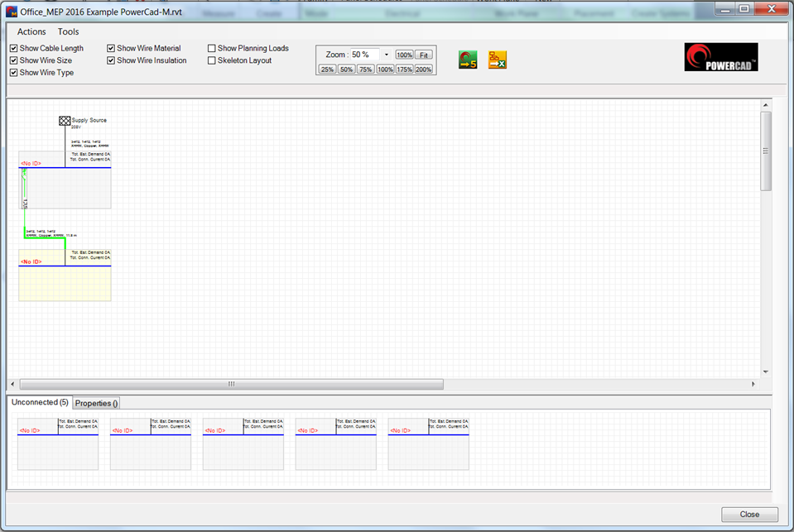Export the single line diagram to Excel
Screen dimensions: 794x532
[497, 59]
